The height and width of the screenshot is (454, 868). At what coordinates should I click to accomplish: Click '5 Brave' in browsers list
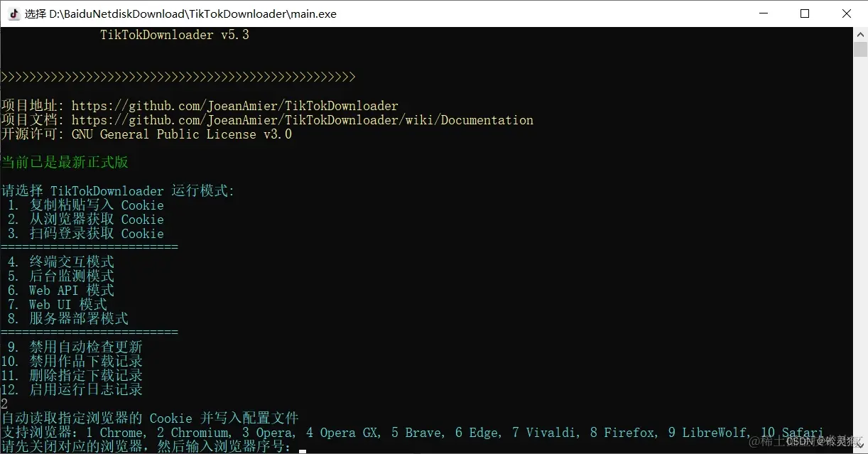coord(416,433)
